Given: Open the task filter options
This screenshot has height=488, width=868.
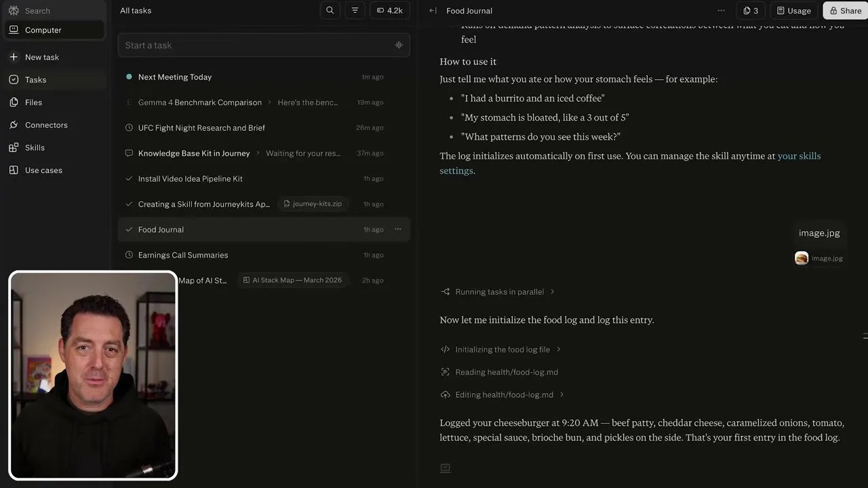Looking at the screenshot, I should (355, 10).
